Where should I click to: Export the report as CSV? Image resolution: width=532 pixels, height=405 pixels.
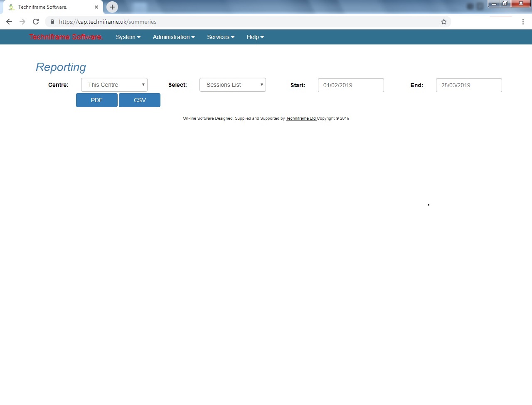140,100
